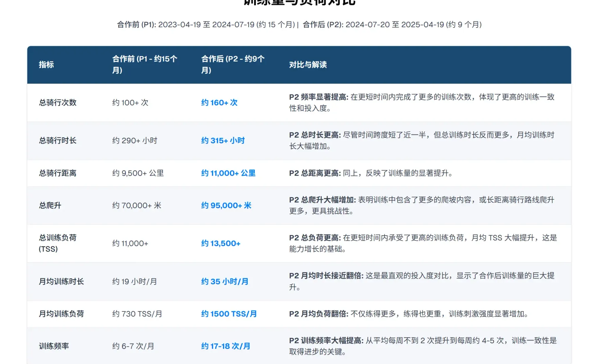Click the '约 160+ 次' value

tap(219, 103)
